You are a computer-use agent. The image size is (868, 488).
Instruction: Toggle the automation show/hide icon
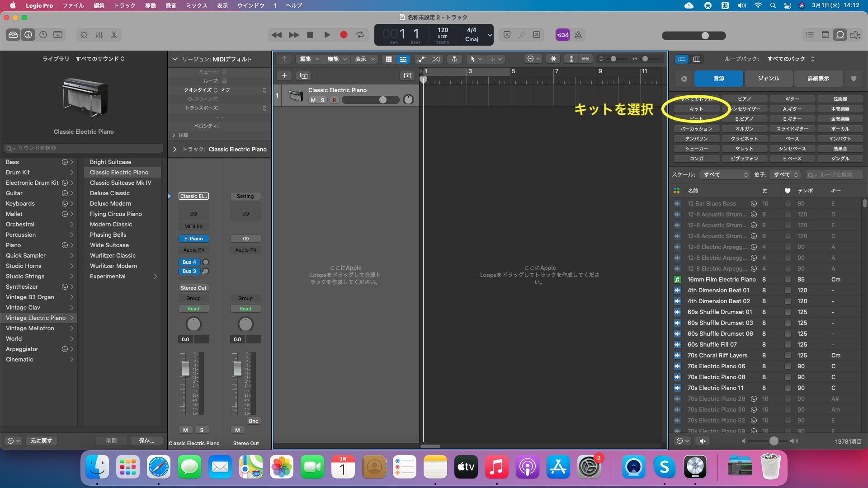[421, 59]
